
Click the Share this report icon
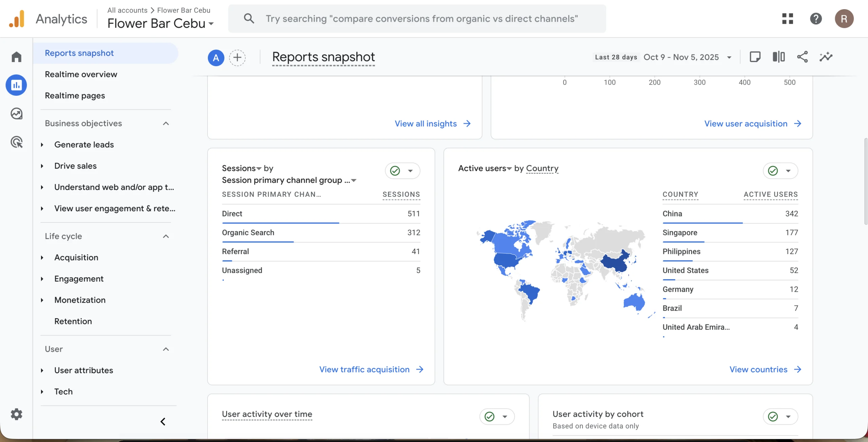pyautogui.click(x=802, y=57)
